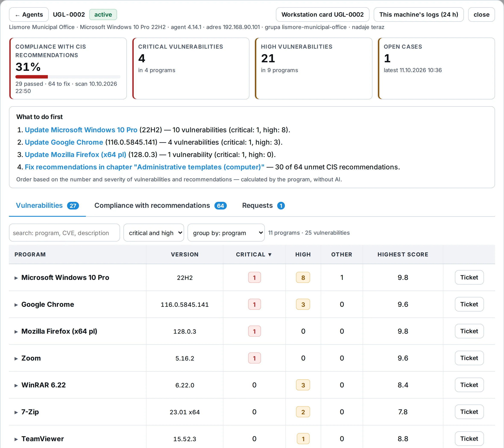
Task: Click the HIGHEST SCORE column header
Action: [x=403, y=255]
